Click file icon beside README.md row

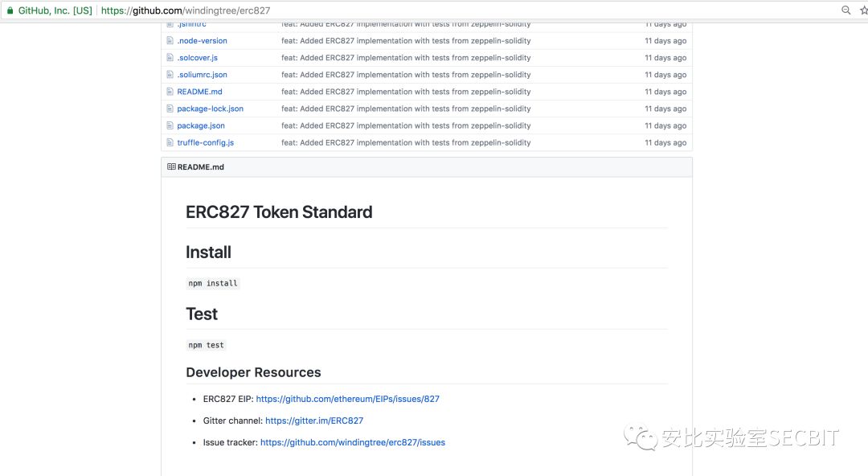click(170, 92)
